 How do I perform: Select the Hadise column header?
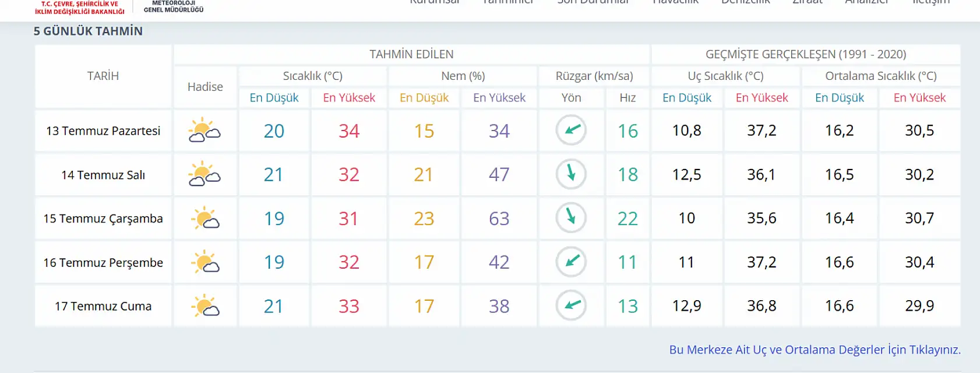[205, 87]
